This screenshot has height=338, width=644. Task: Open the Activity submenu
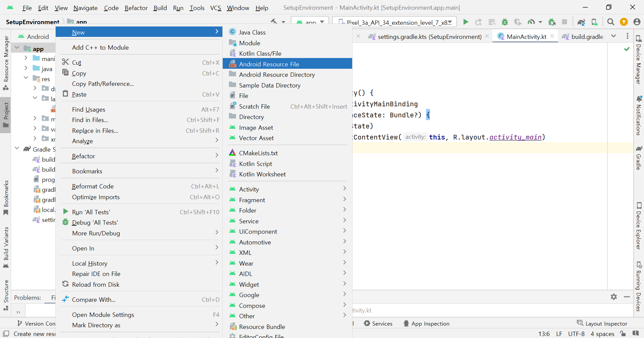click(x=287, y=189)
